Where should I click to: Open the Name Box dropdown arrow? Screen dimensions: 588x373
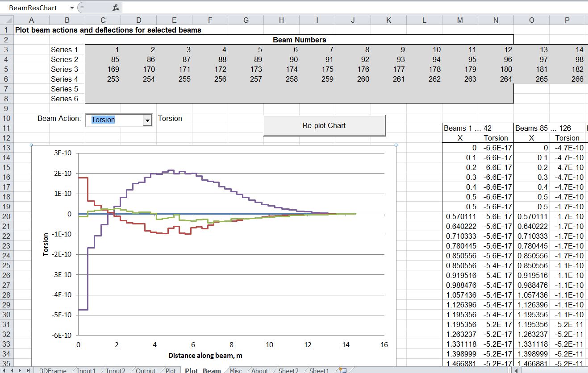pyautogui.click(x=72, y=8)
